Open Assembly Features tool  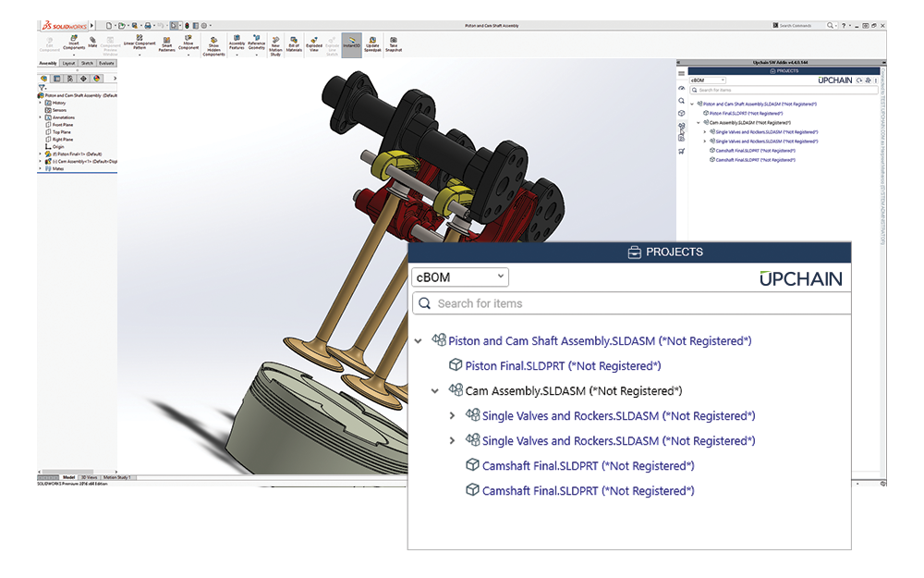click(237, 42)
